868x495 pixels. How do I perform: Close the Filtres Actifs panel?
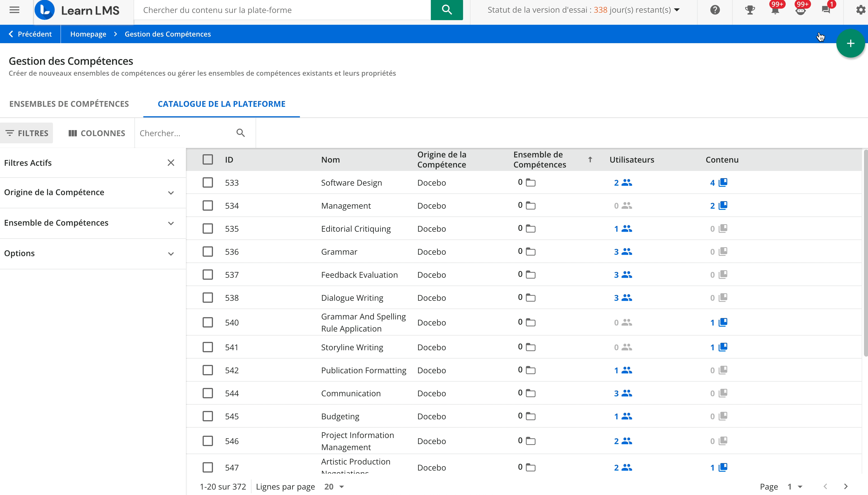point(171,163)
